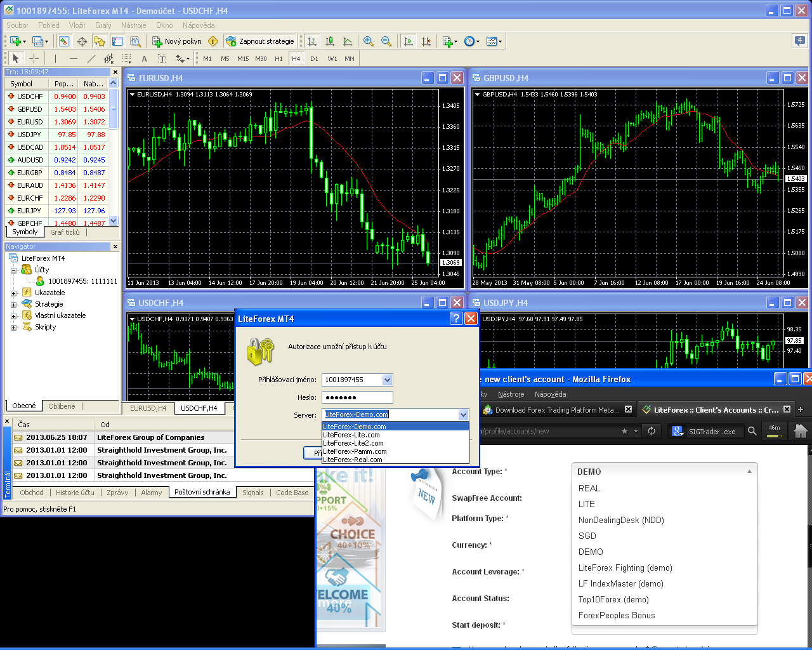
Task: Expand the Strategie tree node
Action: click(13, 304)
